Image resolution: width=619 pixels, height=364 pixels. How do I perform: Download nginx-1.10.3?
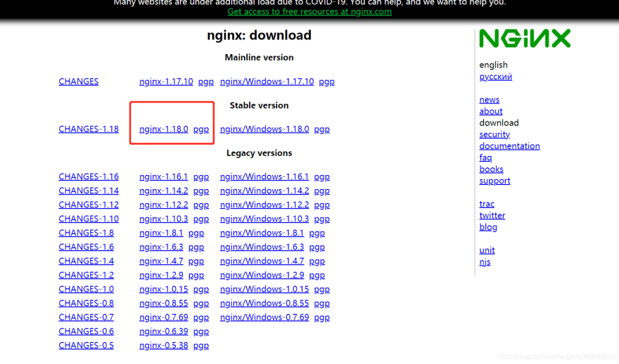click(x=164, y=219)
